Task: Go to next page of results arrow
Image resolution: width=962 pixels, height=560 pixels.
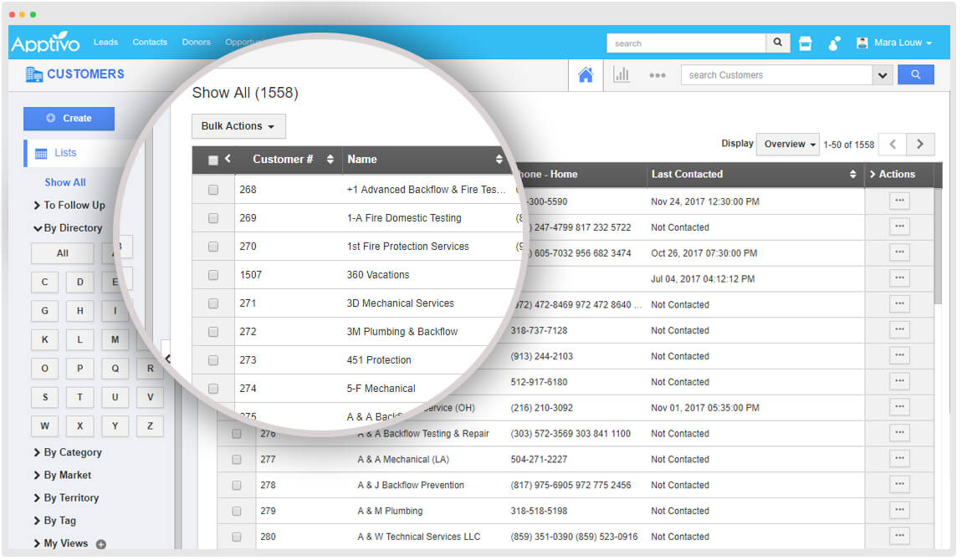Action: tap(920, 144)
